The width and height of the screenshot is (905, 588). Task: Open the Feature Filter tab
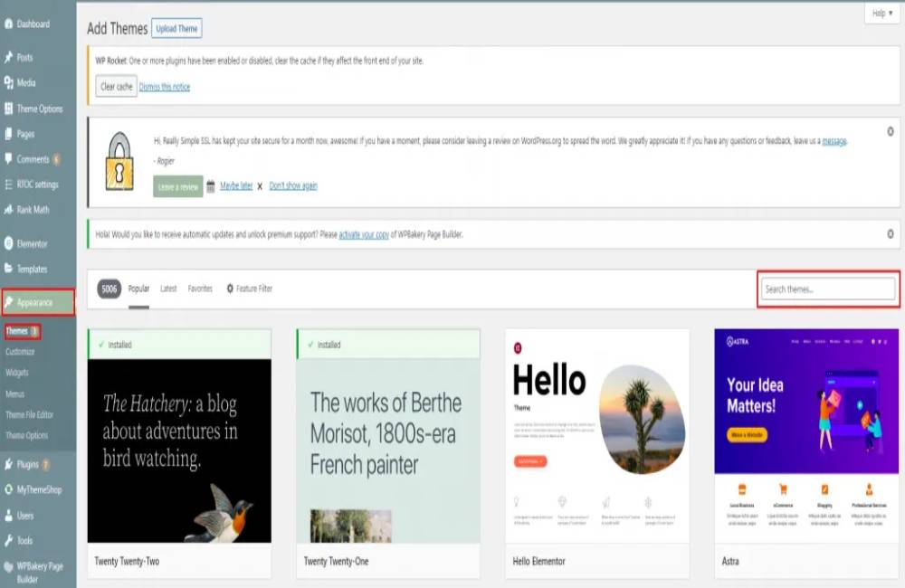(249, 289)
